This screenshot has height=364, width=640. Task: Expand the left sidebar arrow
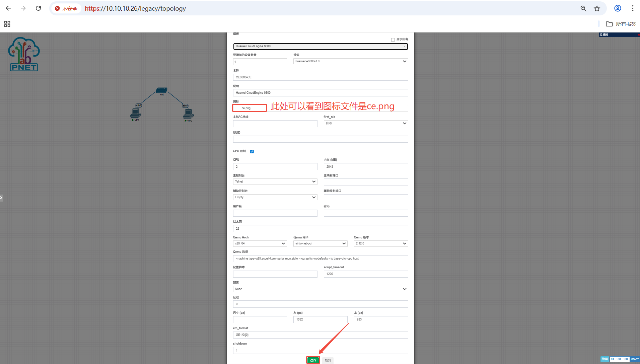(x=1, y=198)
